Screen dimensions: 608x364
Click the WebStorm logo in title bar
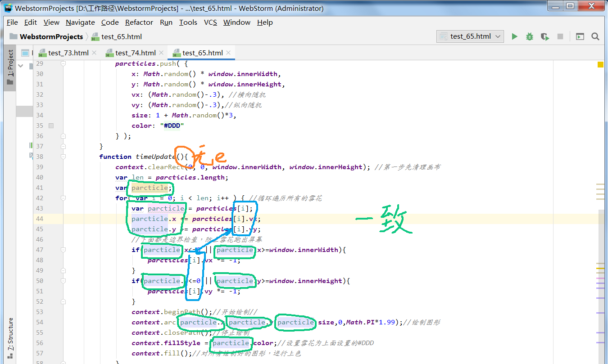[x=8, y=8]
